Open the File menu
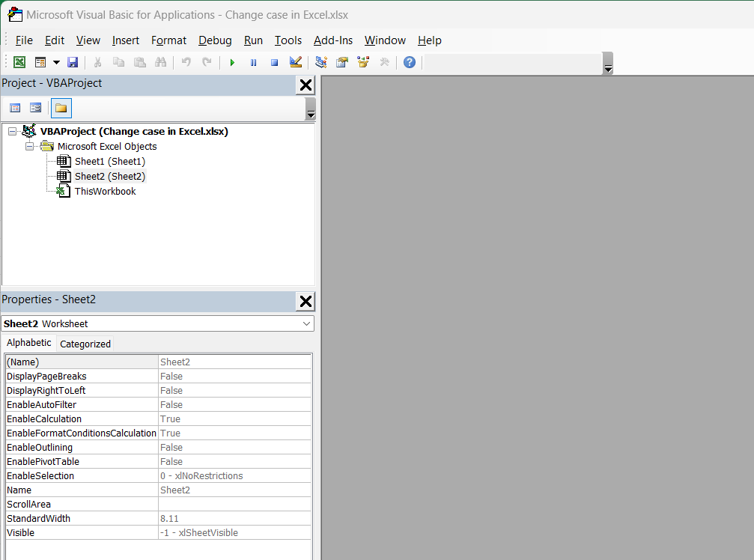The image size is (754, 560). [24, 40]
